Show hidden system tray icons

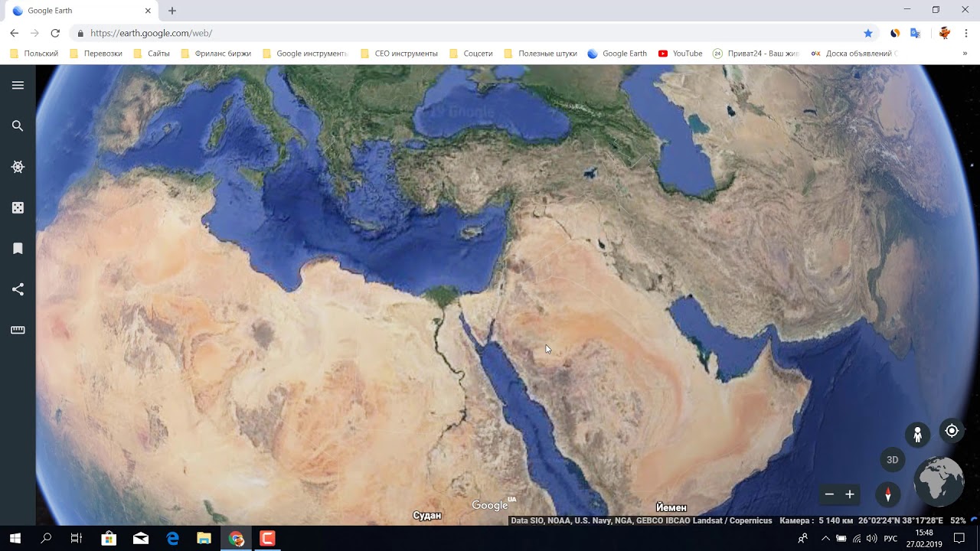tap(825, 539)
